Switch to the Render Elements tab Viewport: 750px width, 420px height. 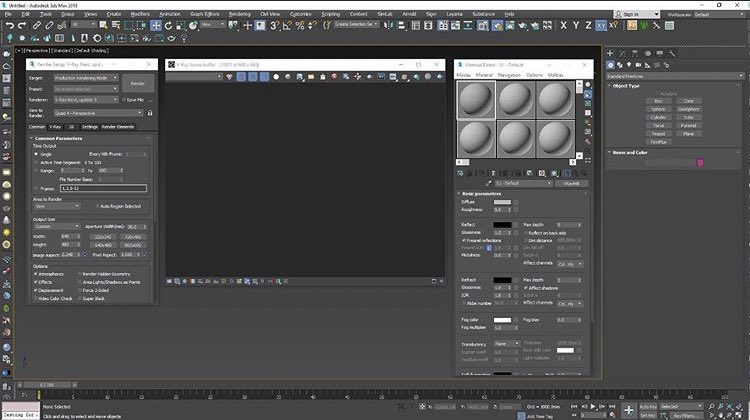(118, 127)
